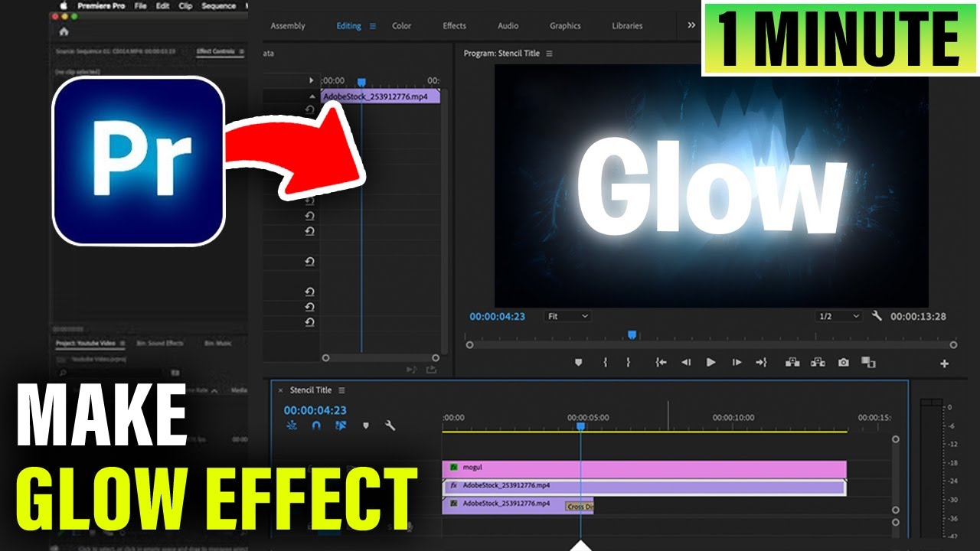
Task: Open the Clip menu
Action: (185, 6)
